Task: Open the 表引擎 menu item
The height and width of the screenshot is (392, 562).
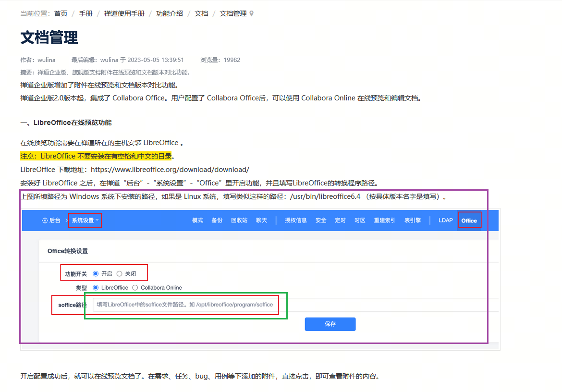Action: [413, 220]
